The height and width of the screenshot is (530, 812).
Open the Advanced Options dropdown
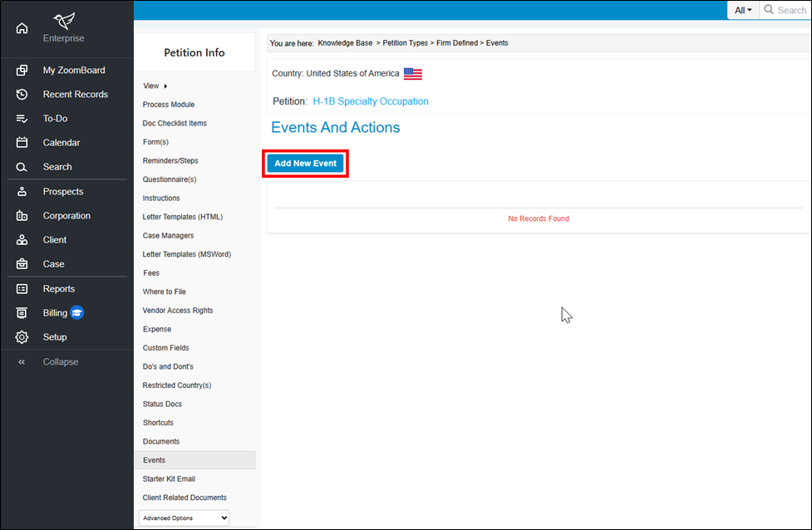(x=184, y=518)
